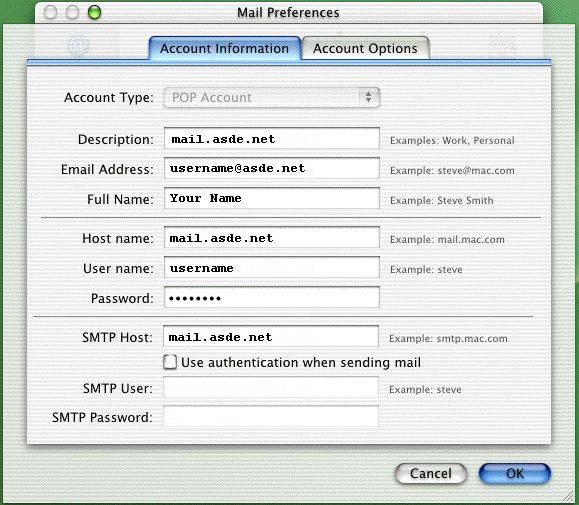Click the window resize grip icon
The height and width of the screenshot is (505, 579).
click(568, 495)
